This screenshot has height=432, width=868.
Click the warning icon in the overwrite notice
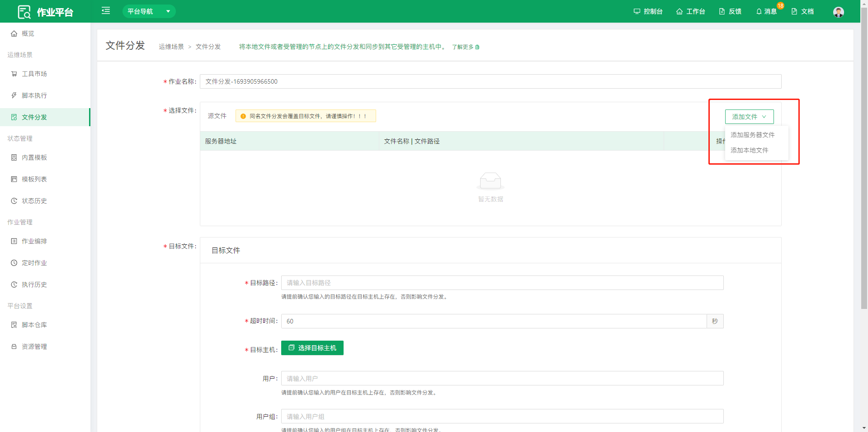(x=243, y=116)
